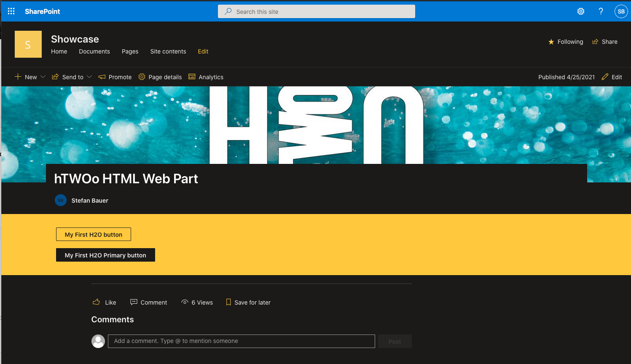Go to Documents in site navigation

[94, 51]
